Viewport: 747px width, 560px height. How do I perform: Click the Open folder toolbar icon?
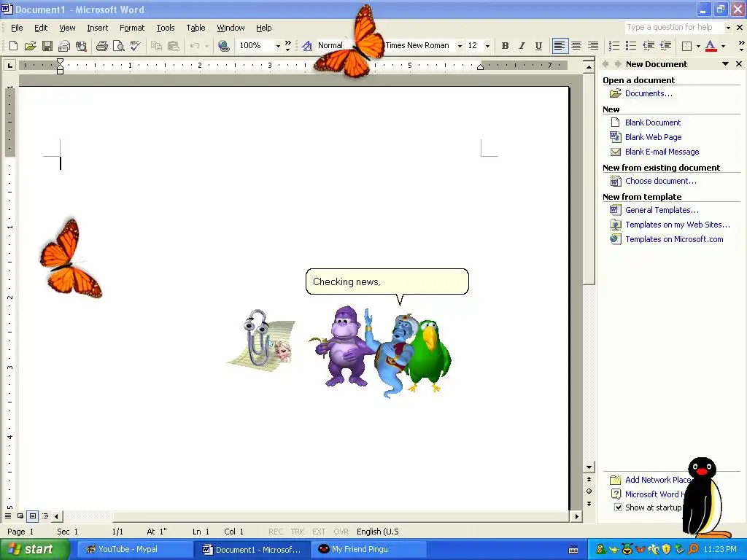[30, 46]
